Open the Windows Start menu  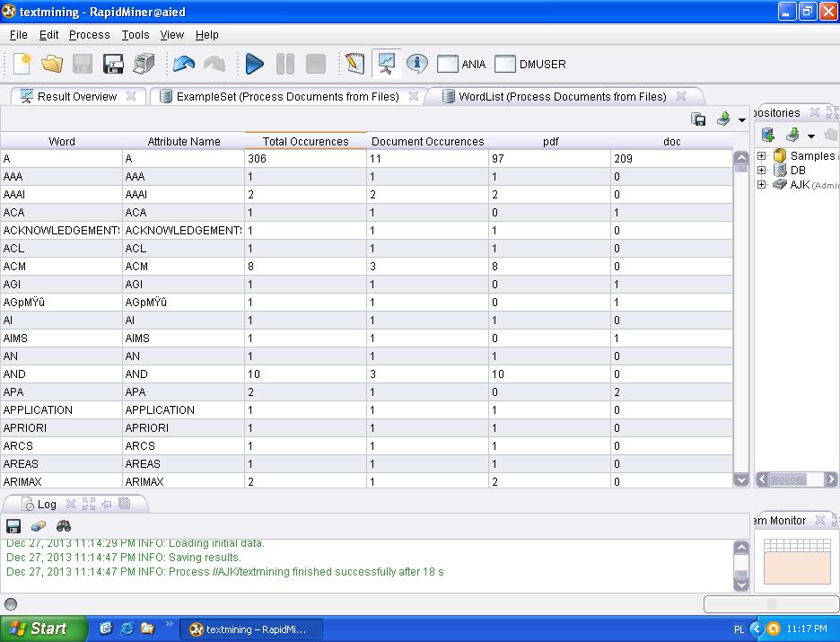[x=43, y=629]
